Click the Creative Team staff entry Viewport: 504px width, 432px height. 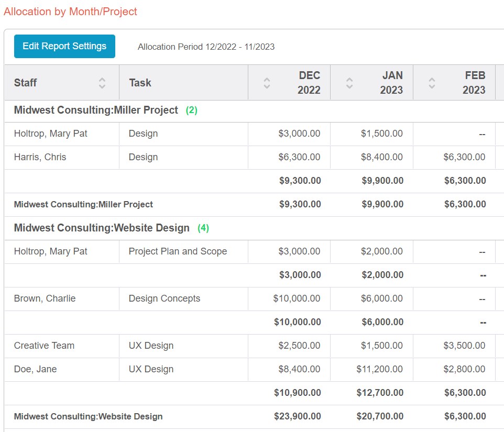click(44, 346)
